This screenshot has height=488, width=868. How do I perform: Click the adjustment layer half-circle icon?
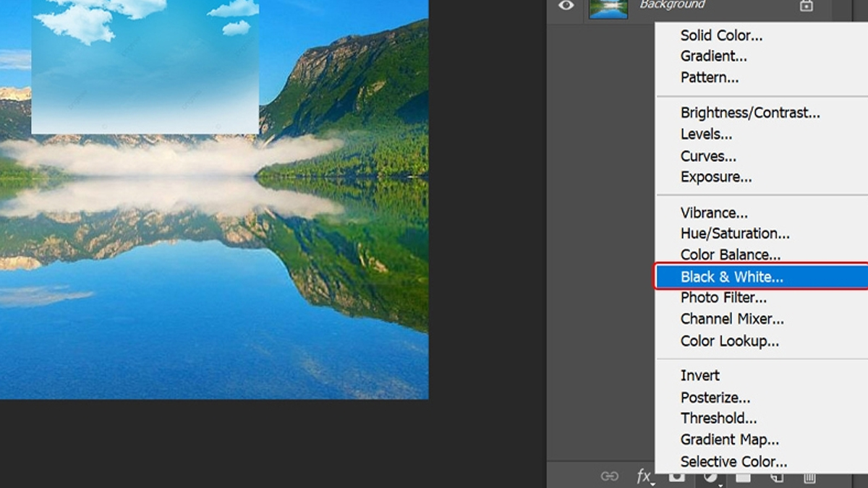[x=710, y=477]
